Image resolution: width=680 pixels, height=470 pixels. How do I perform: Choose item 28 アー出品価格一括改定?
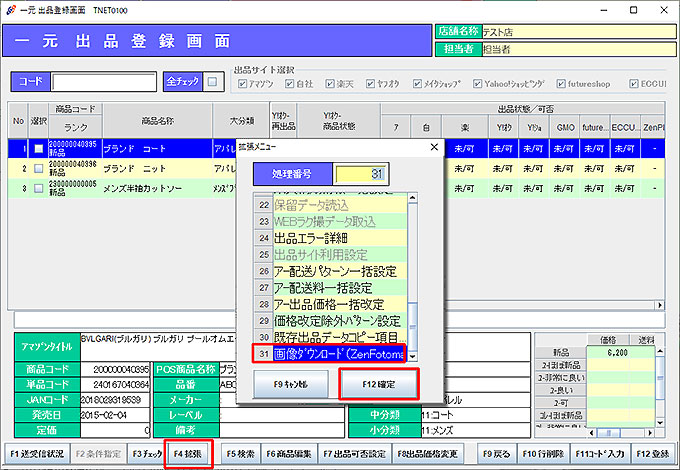336,303
